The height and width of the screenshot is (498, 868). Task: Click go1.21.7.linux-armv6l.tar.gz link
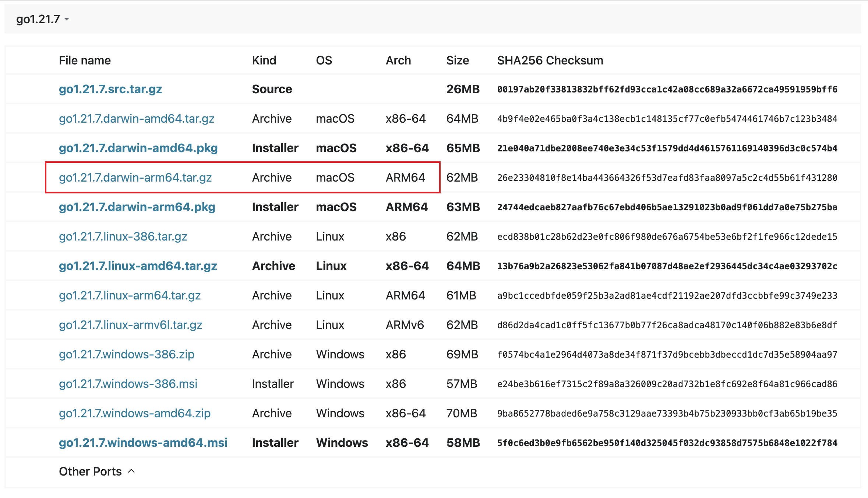(130, 325)
